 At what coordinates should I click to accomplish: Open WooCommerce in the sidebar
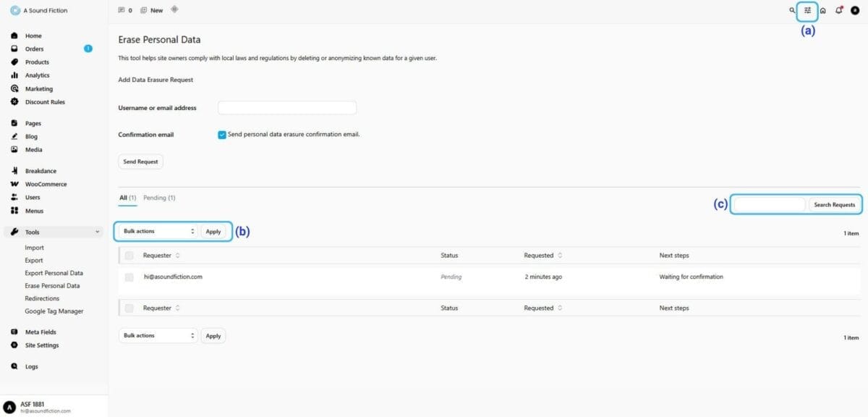pos(46,184)
